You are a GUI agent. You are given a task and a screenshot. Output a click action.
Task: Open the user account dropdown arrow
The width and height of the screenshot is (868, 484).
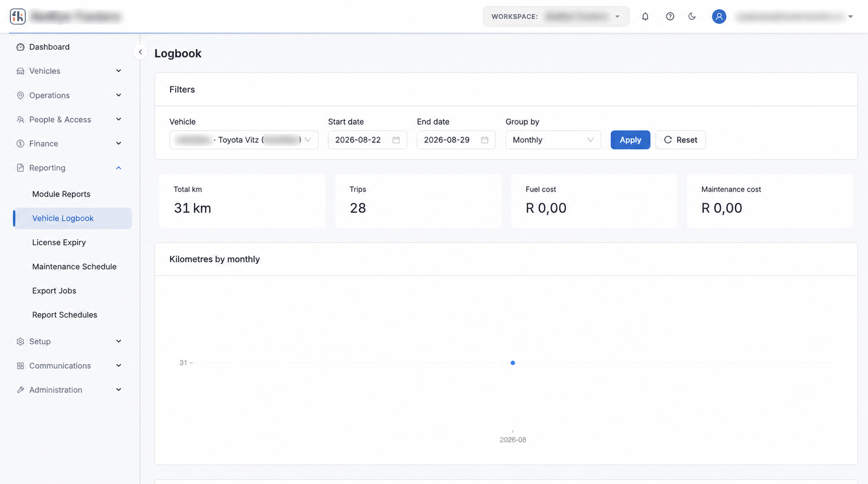850,17
